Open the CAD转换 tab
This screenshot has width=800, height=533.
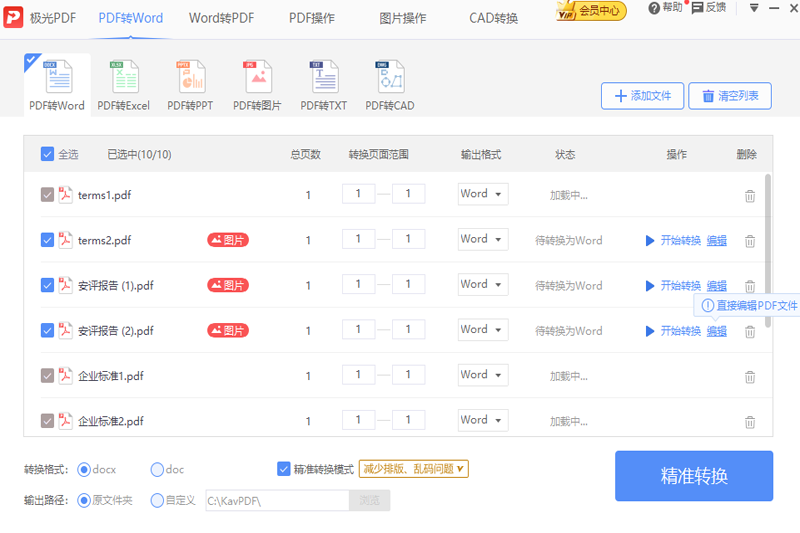click(x=493, y=18)
